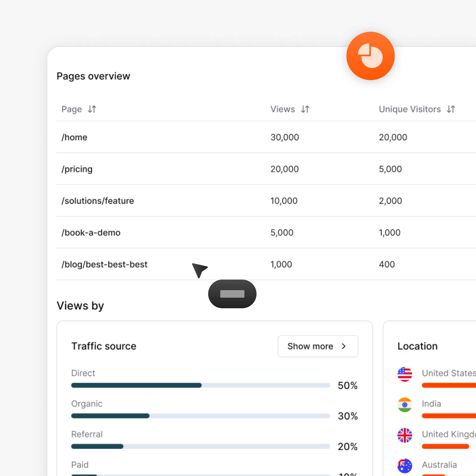
Task: Click the 1,000 views for /blog row
Action: click(x=281, y=264)
